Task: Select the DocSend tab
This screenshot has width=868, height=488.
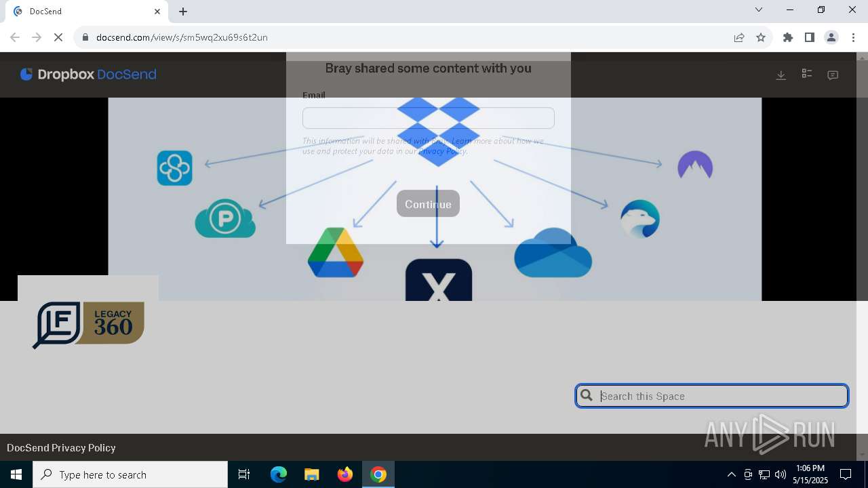Action: (86, 12)
